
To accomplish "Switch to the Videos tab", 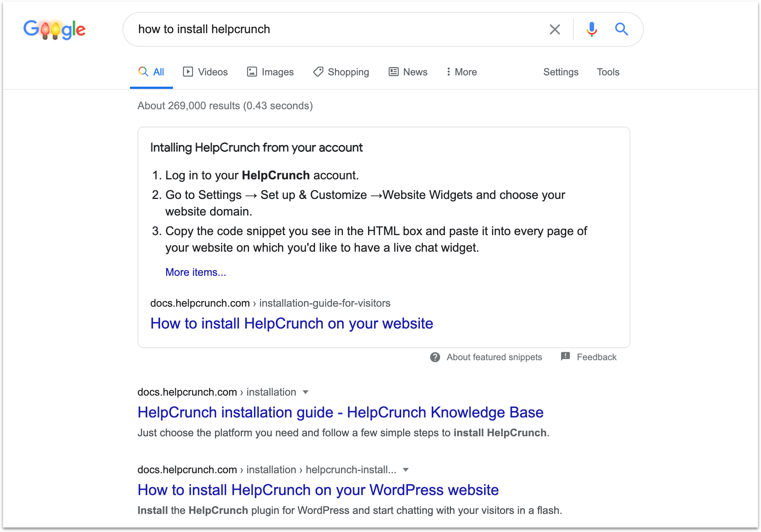I will pos(205,72).
